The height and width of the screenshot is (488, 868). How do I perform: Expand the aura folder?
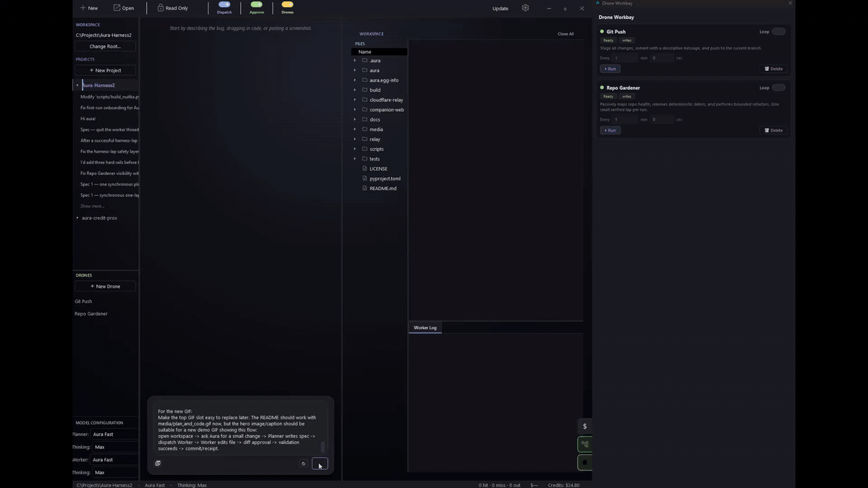click(x=355, y=70)
